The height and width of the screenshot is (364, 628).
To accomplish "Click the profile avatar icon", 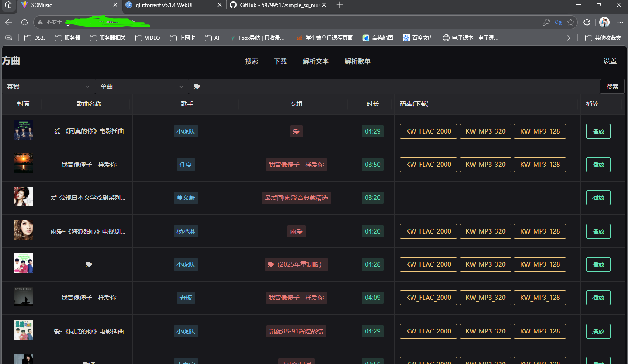I will 604,22.
